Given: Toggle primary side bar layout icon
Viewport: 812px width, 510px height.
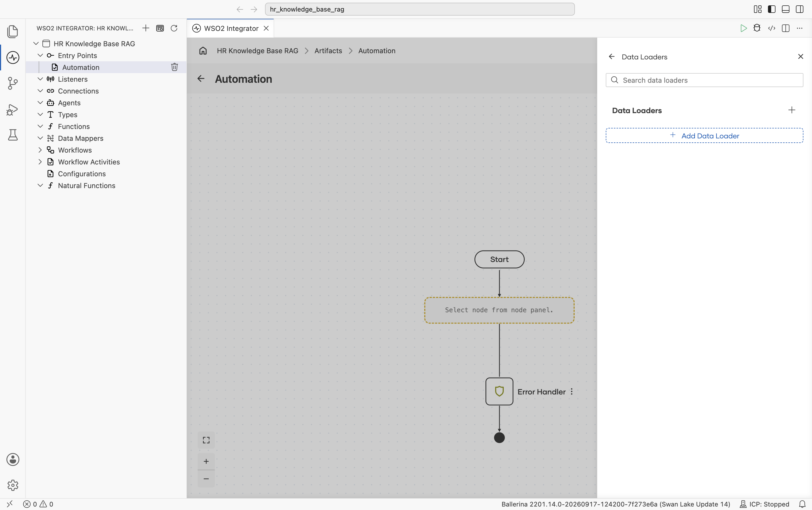Looking at the screenshot, I should [771, 9].
